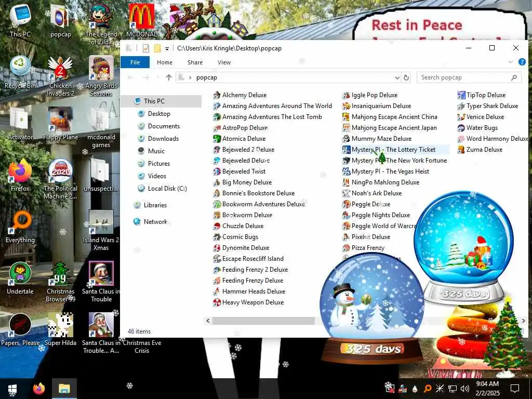532x399 pixels.
Task: Select the Papers, Please desktop shortcut
Action: [x=20, y=330]
